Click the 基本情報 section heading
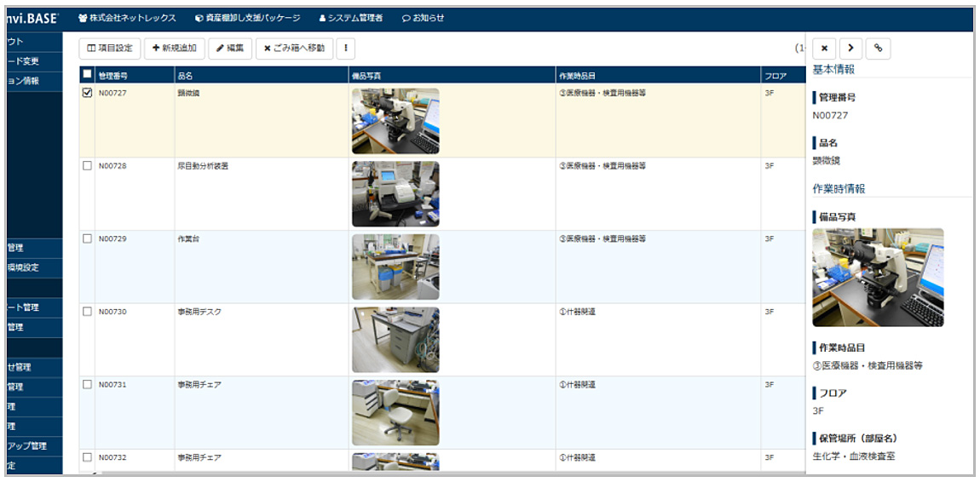 (833, 69)
